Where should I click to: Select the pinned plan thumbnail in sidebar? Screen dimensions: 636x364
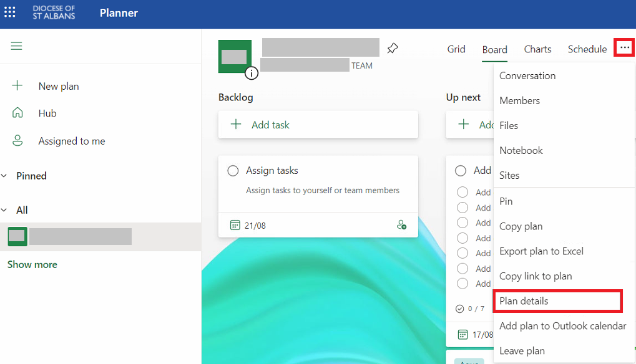17,236
